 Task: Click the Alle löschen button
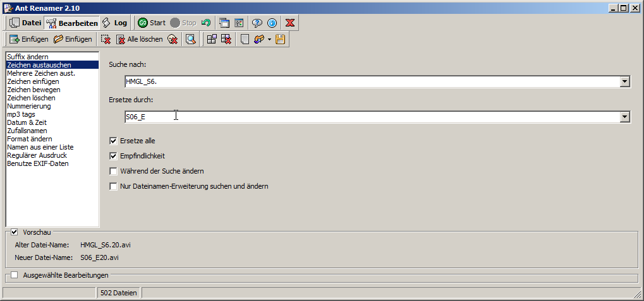click(139, 39)
